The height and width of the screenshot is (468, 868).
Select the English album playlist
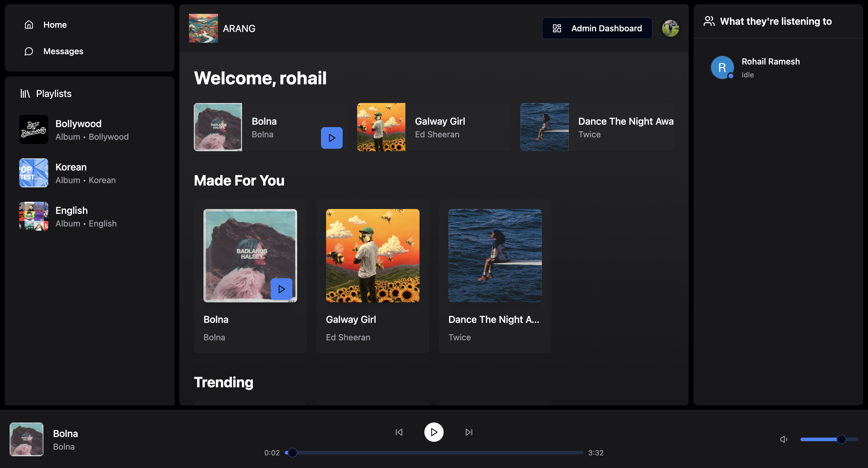coord(90,216)
